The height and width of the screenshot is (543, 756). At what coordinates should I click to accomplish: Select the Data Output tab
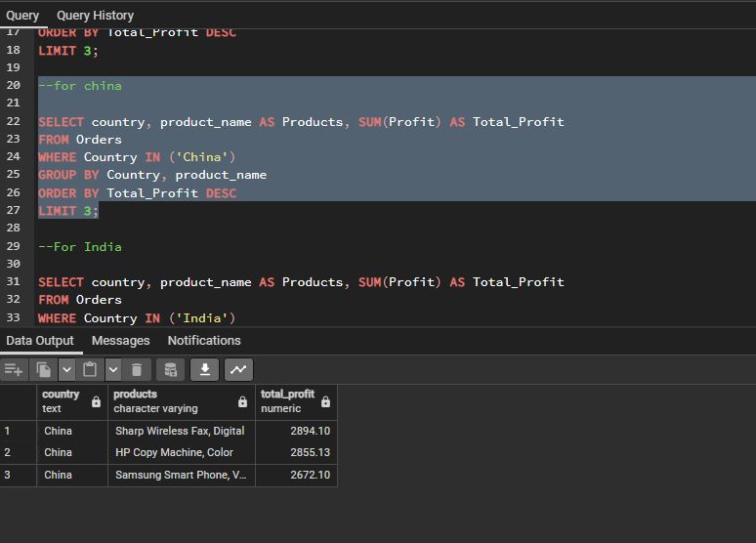(x=40, y=341)
